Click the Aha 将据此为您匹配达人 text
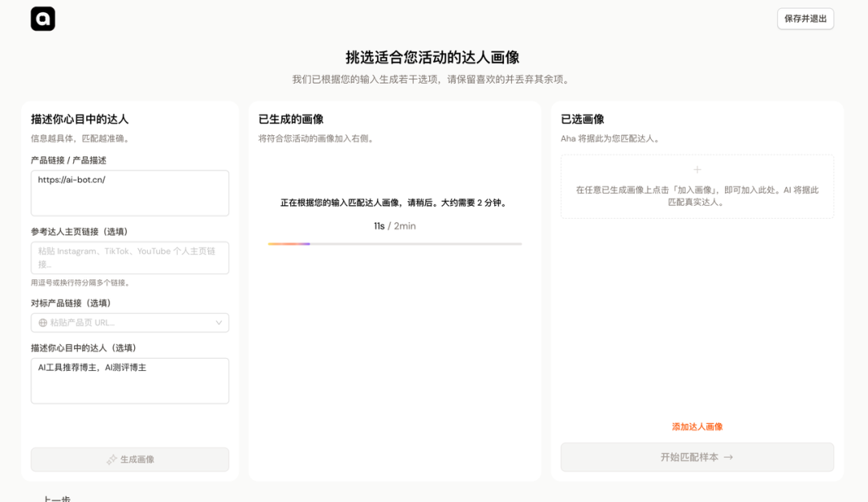 (611, 138)
